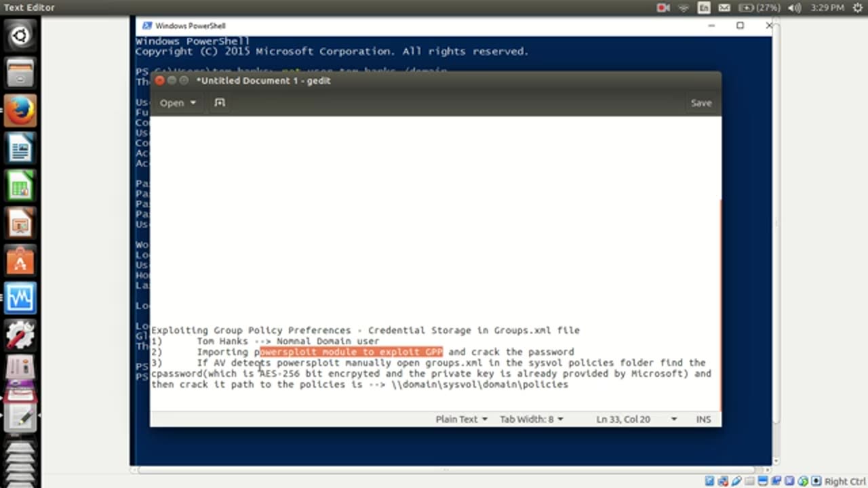Click the 'Exploiting Group Policy Preferences' line
Viewport: 868px width, 488px height.
[x=366, y=330]
